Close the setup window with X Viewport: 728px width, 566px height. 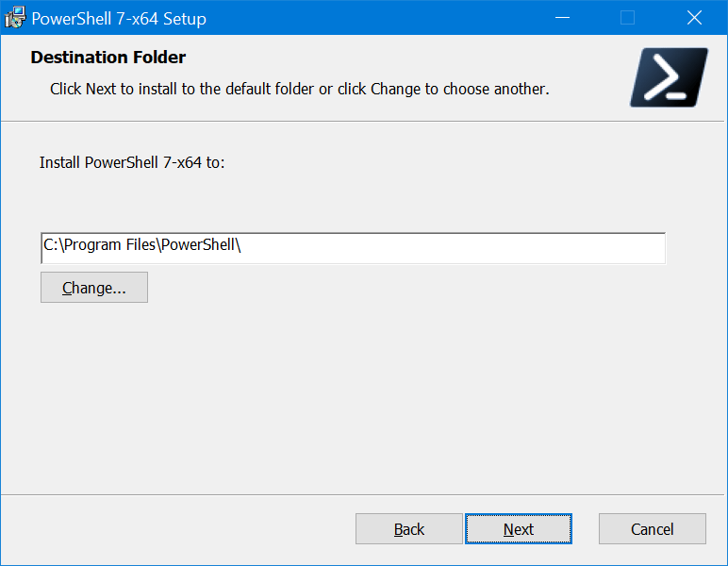[x=695, y=18]
